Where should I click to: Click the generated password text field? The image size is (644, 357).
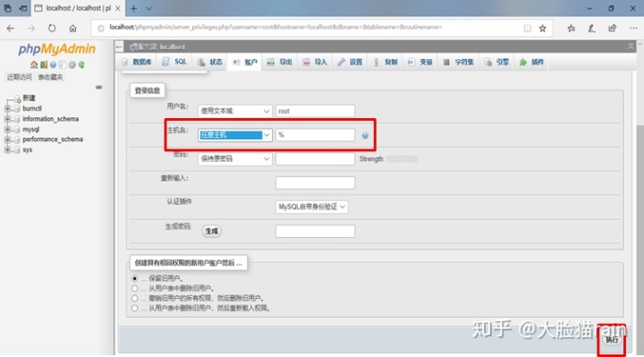tap(315, 232)
